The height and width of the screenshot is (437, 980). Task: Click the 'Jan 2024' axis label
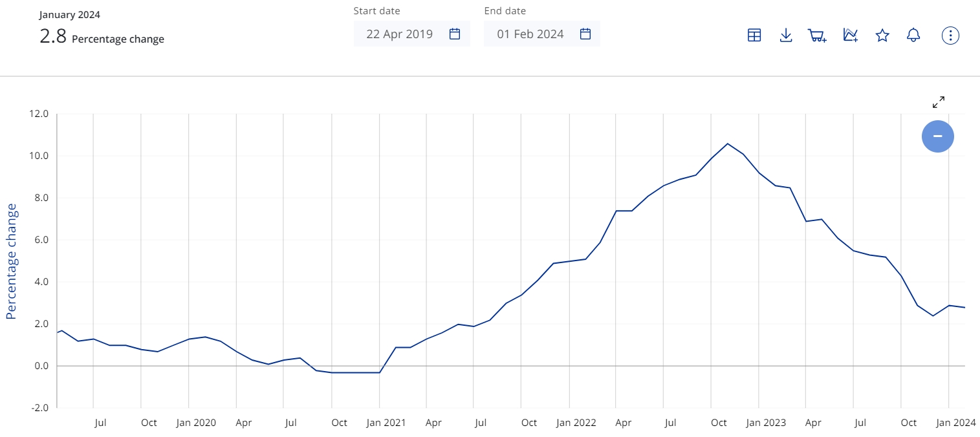pyautogui.click(x=956, y=423)
